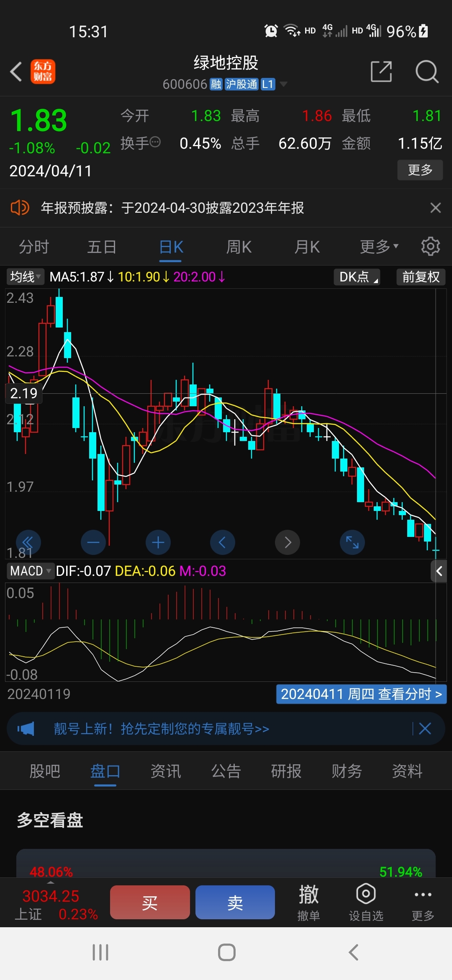Image resolution: width=452 pixels, height=980 pixels.
Task: Open the search magnifier icon
Action: point(426,72)
